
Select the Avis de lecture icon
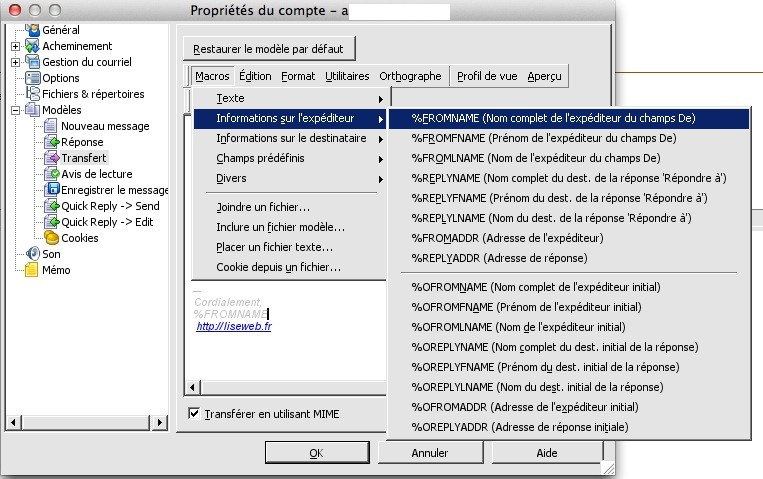(x=51, y=174)
